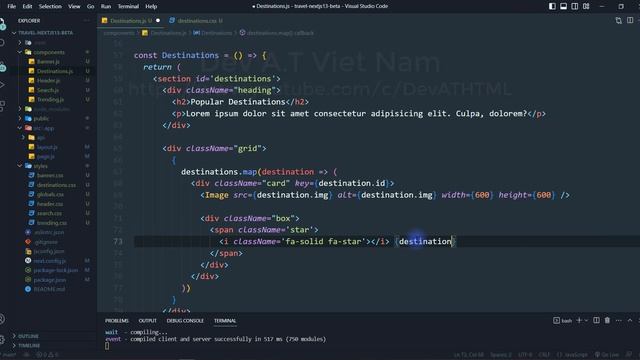
Task: Open header.css in the explorer
Action: [x=50, y=204]
